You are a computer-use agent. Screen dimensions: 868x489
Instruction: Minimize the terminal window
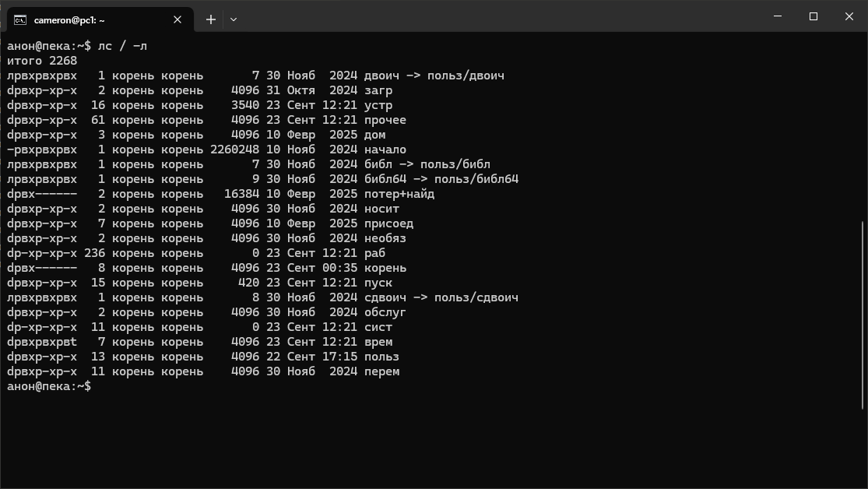click(x=778, y=16)
